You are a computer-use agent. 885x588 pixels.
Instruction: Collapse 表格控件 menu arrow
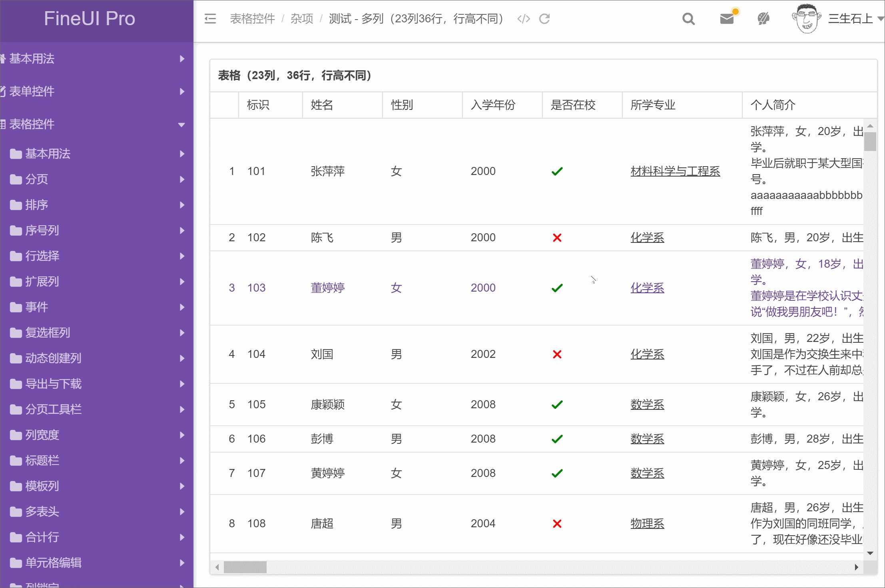click(181, 125)
